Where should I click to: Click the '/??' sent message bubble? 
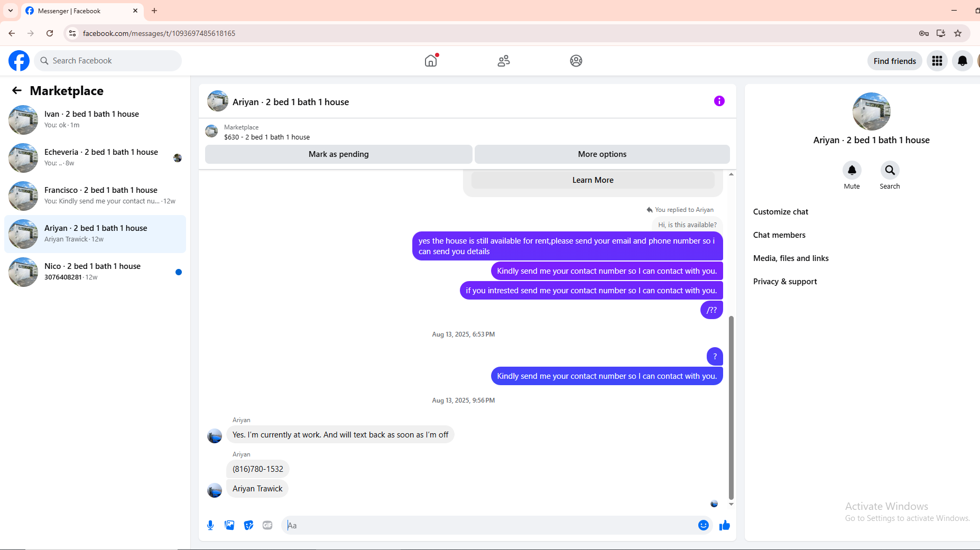pos(711,310)
